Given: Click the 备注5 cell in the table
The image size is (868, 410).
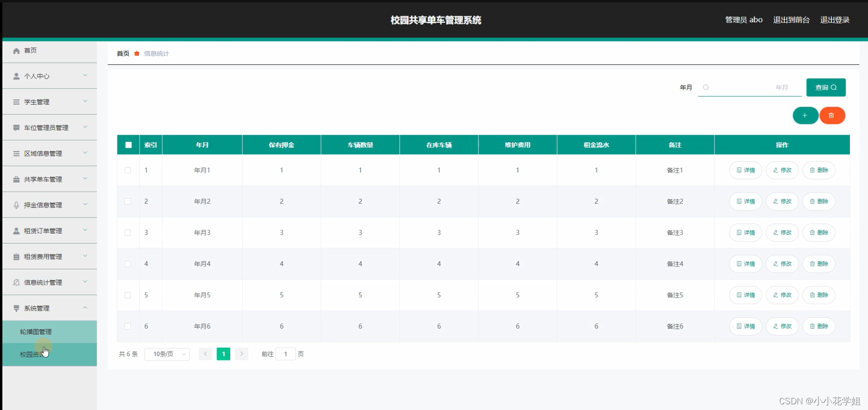Looking at the screenshot, I should 675,295.
